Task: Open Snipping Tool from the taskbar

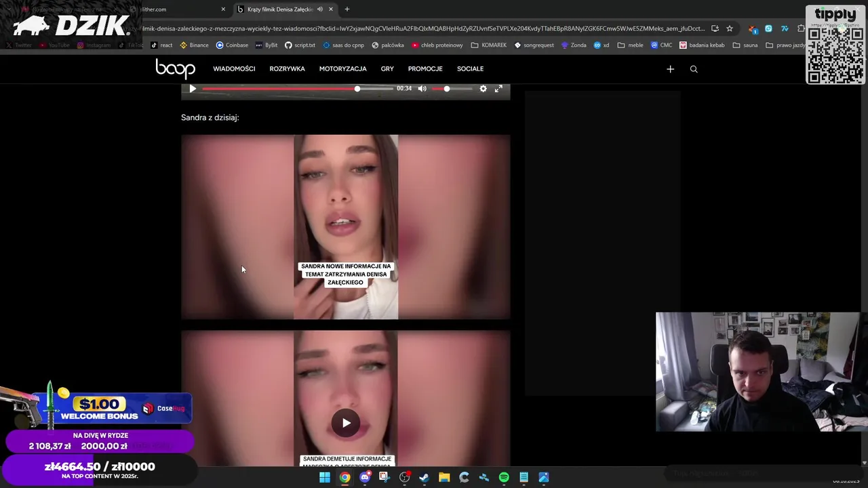Action: (384, 477)
